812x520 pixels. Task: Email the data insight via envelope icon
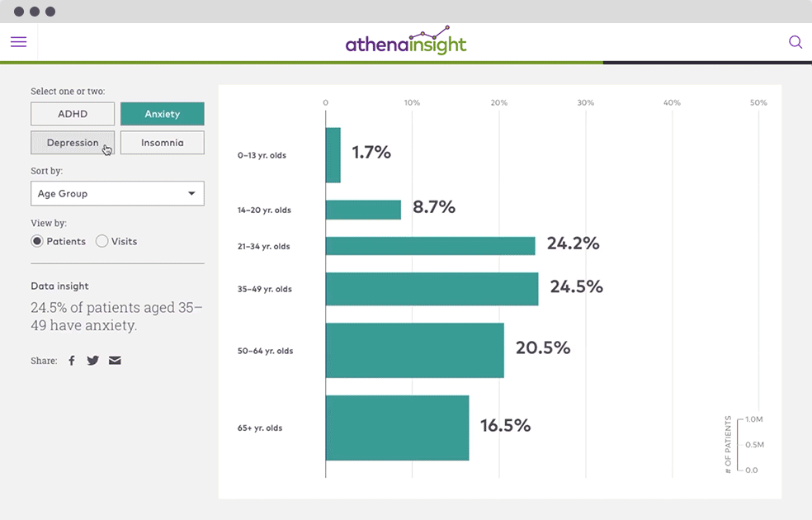tap(115, 360)
